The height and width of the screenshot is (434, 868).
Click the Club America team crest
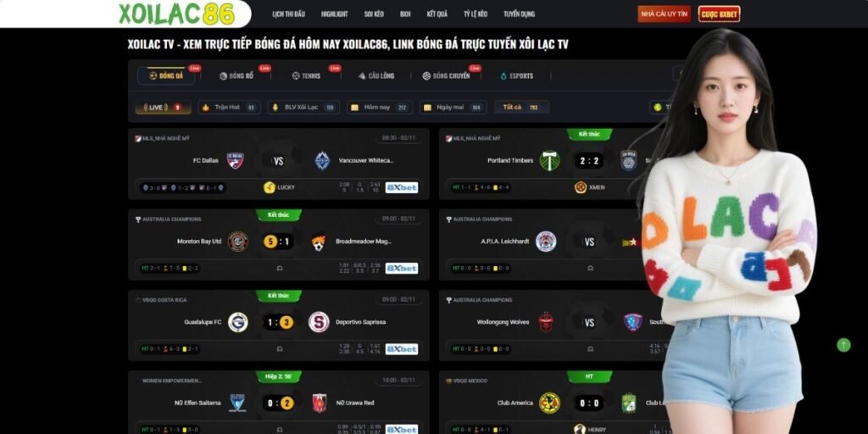549,403
